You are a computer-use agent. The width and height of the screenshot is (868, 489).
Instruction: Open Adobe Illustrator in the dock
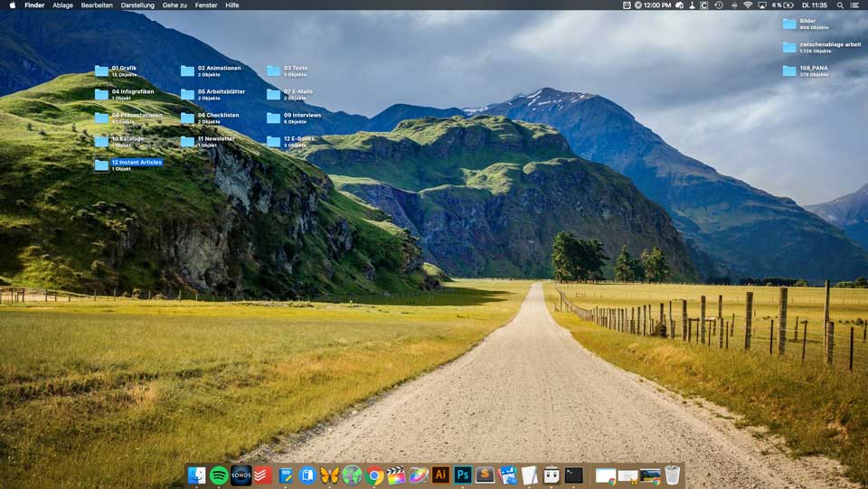click(440, 475)
